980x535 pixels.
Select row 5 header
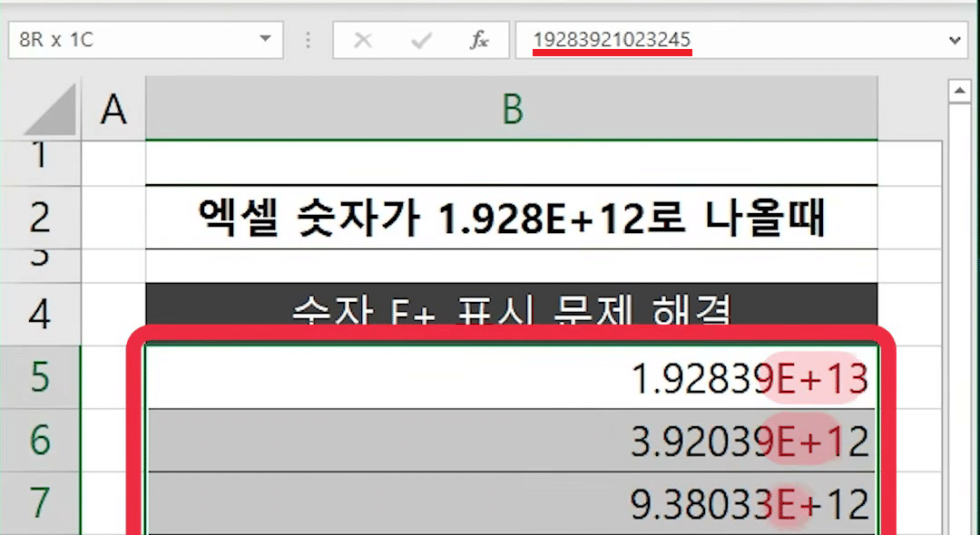click(x=40, y=377)
